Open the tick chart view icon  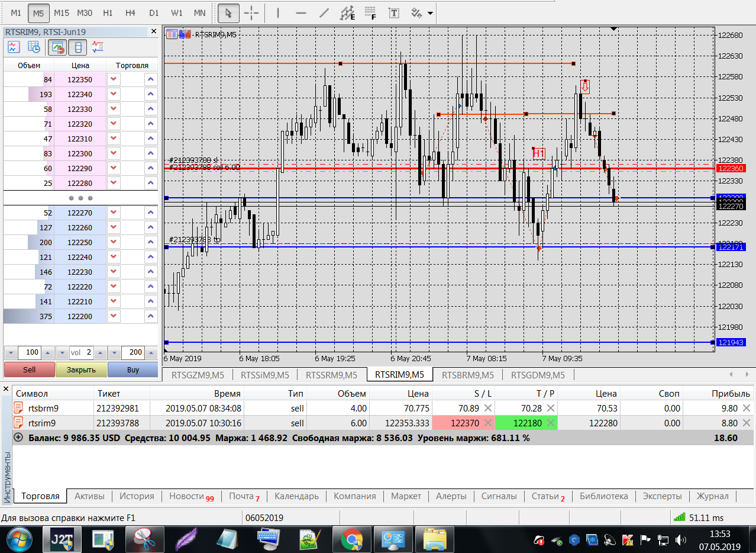14,47
